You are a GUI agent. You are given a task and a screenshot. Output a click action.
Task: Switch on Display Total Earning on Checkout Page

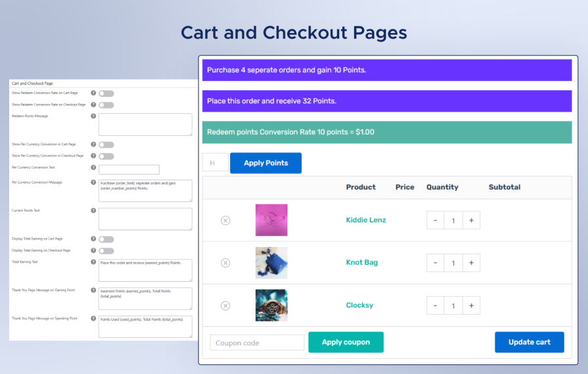click(x=106, y=251)
